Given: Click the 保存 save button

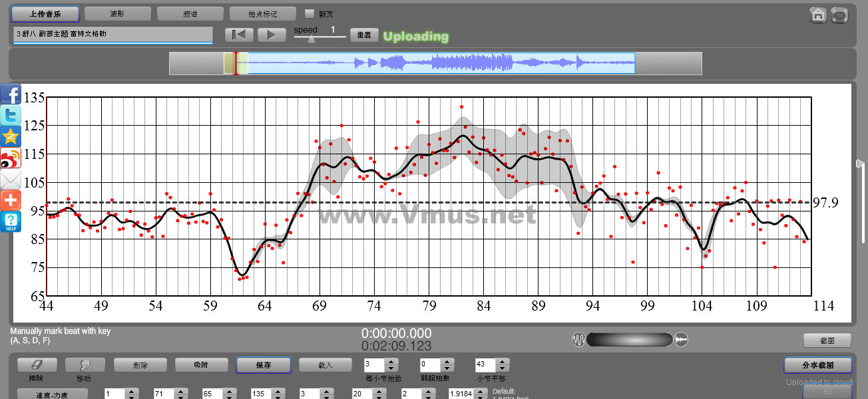Looking at the screenshot, I should pyautogui.click(x=263, y=365).
